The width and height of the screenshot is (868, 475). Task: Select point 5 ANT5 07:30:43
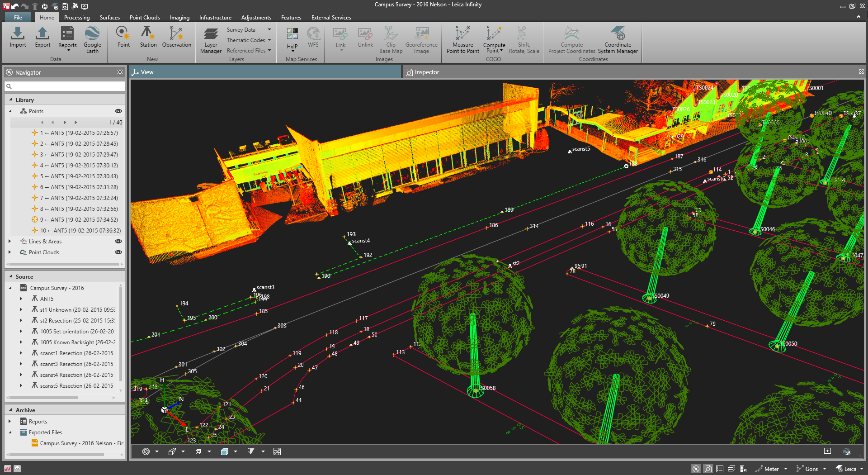coord(75,176)
